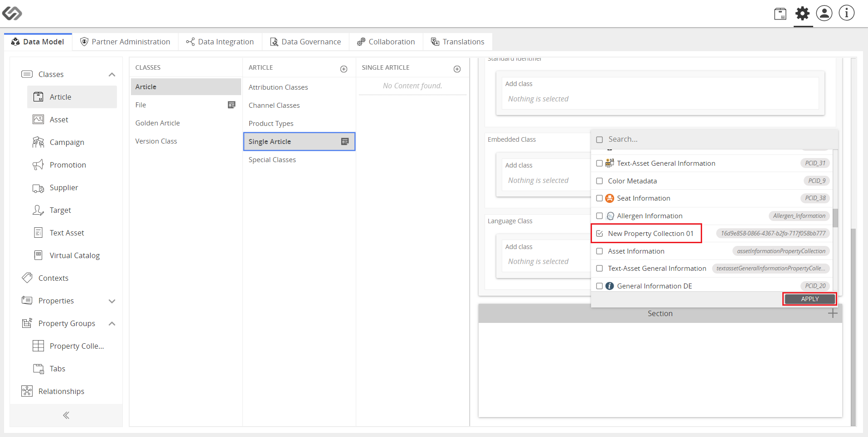
Task: Click the APPLY button
Action: click(810, 299)
